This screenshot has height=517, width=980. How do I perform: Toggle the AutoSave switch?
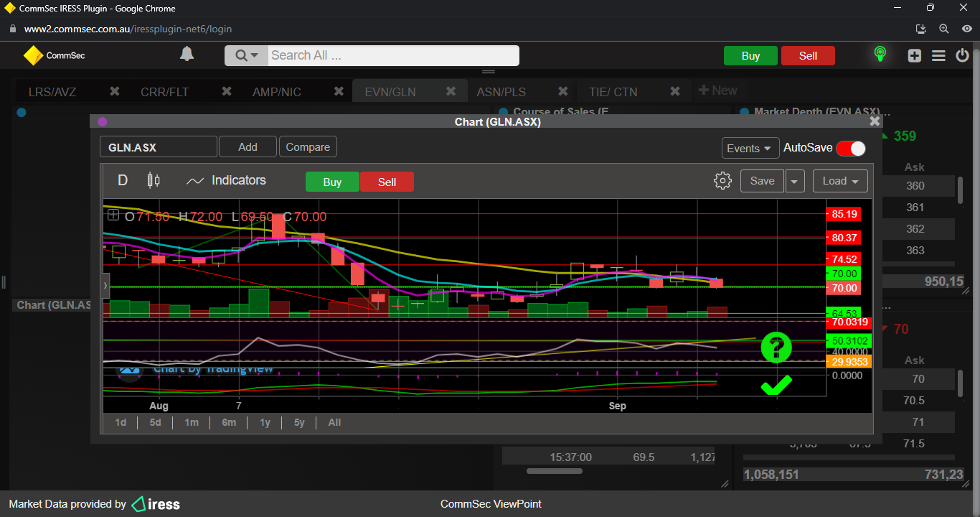pyautogui.click(x=851, y=149)
